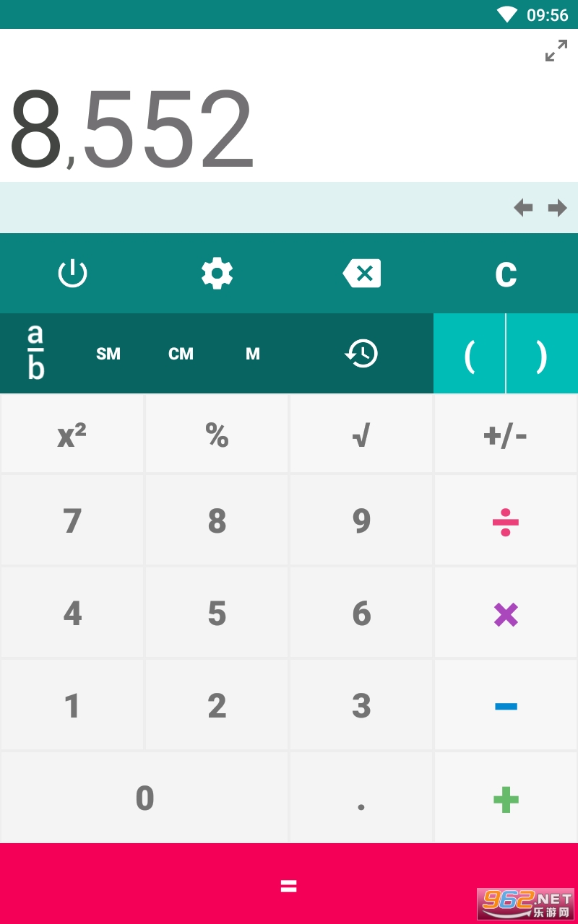Insert an opening parenthesis
Viewport: 578px width, 924px height.
click(x=470, y=354)
